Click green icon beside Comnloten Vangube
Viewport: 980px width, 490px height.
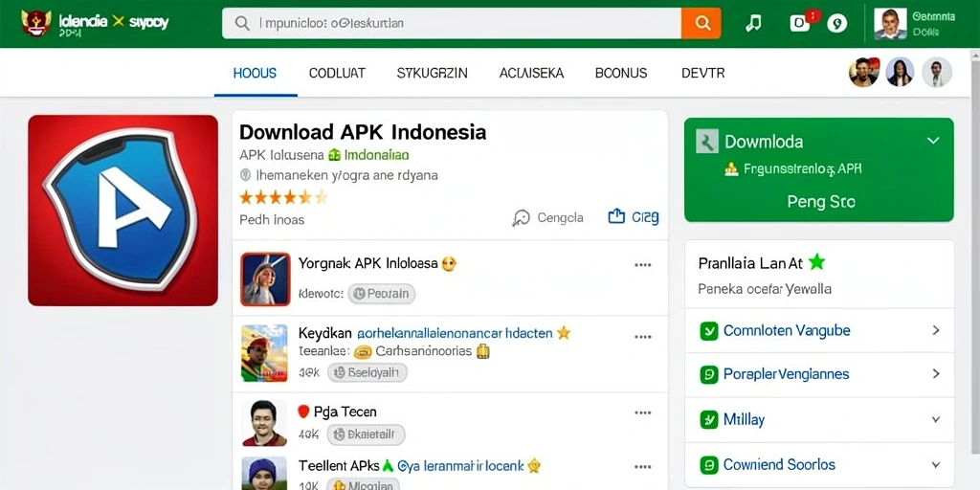(709, 330)
